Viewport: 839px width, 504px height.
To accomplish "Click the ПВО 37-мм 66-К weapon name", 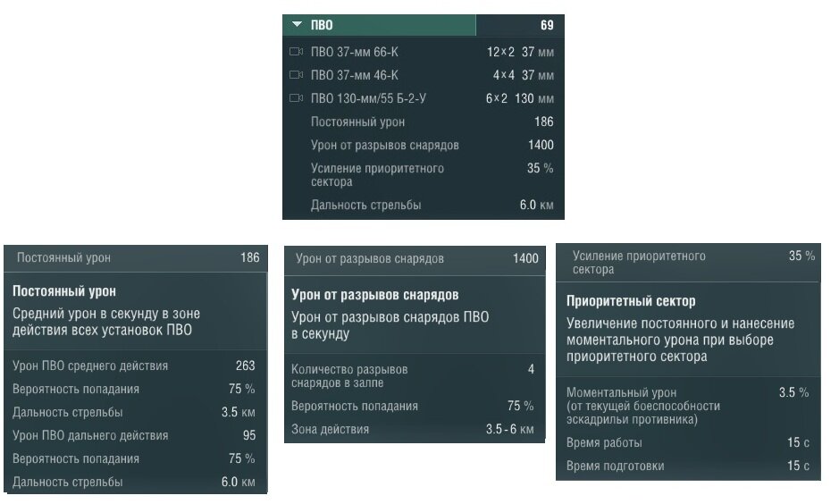I will (x=354, y=53).
